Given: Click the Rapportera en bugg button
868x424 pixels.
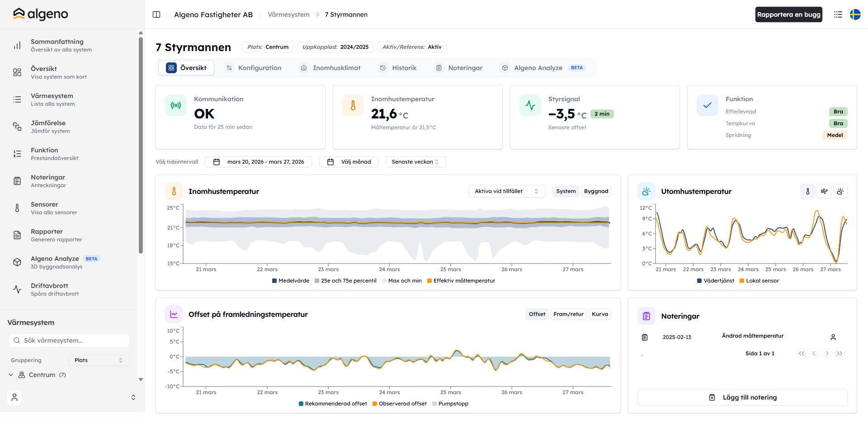Looking at the screenshot, I should coord(788,14).
